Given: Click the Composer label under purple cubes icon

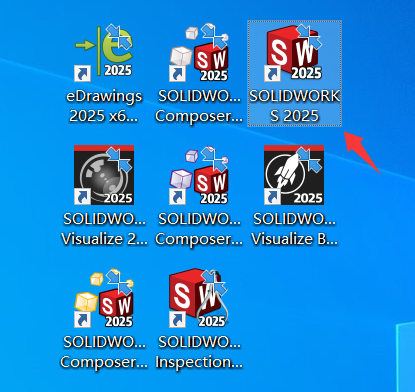Looking at the screenshot, I should click(199, 229).
